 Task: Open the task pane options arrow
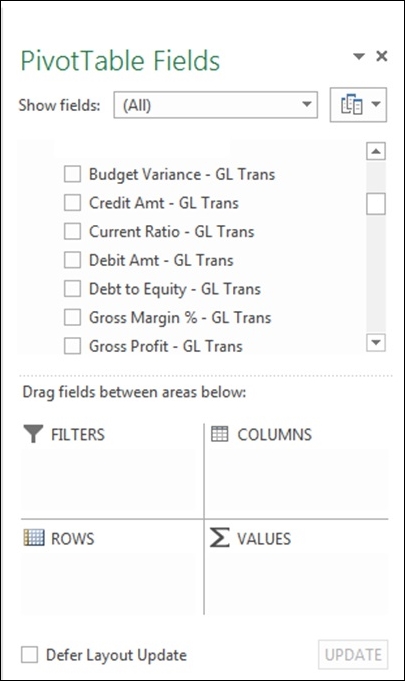click(x=359, y=56)
